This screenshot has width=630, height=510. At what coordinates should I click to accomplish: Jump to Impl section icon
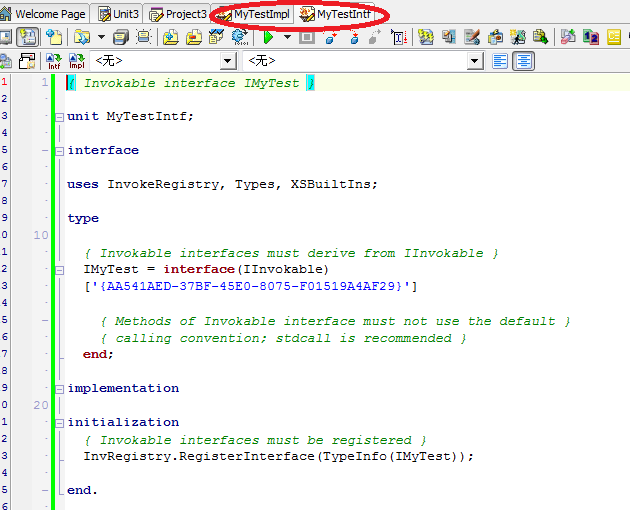[77, 61]
